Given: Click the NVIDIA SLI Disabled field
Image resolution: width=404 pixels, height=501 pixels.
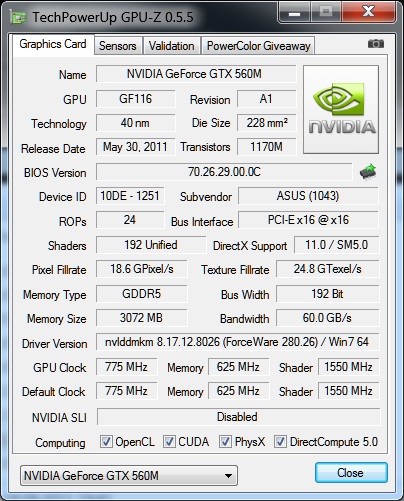Looking at the screenshot, I should click(238, 417).
